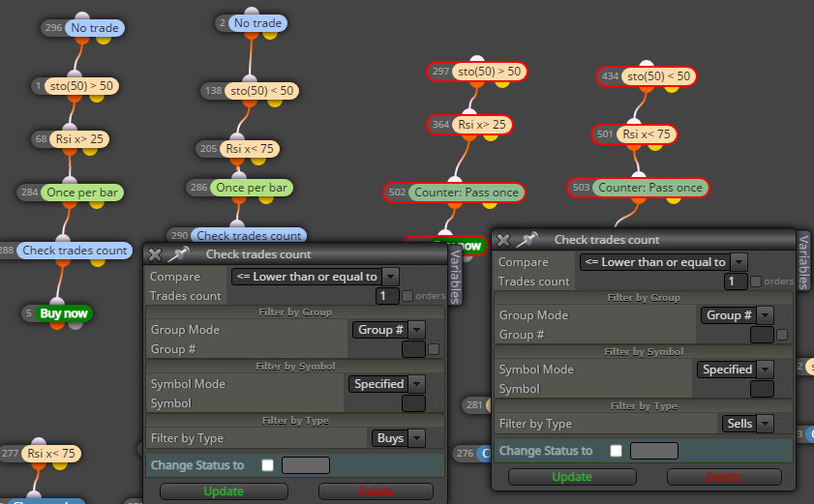Toggle the Group # checkbox in right panel
The height and width of the screenshot is (504, 814).
point(782,335)
